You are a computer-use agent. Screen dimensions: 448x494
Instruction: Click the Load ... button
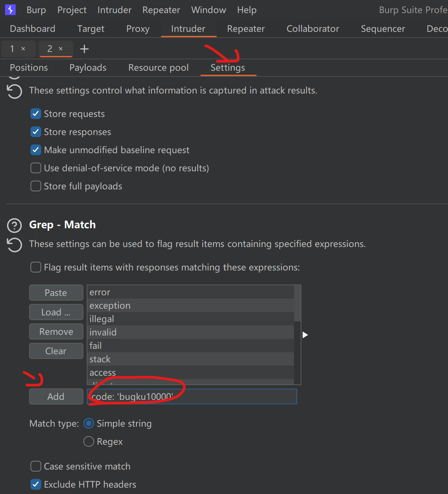(x=56, y=312)
